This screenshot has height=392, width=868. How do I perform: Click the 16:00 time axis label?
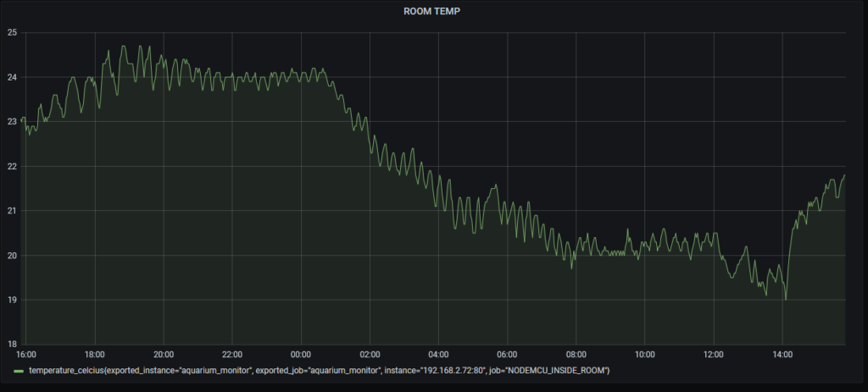pos(26,354)
